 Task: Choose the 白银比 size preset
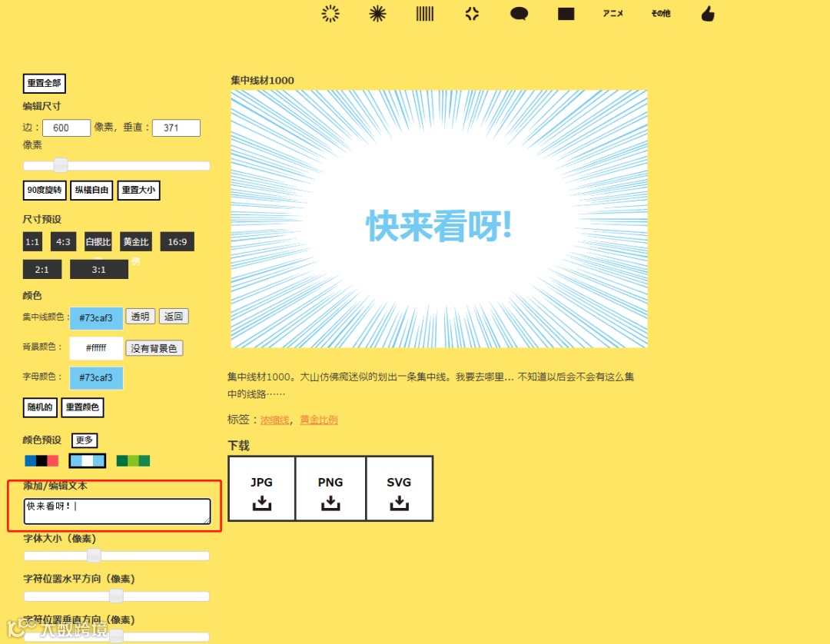point(98,242)
